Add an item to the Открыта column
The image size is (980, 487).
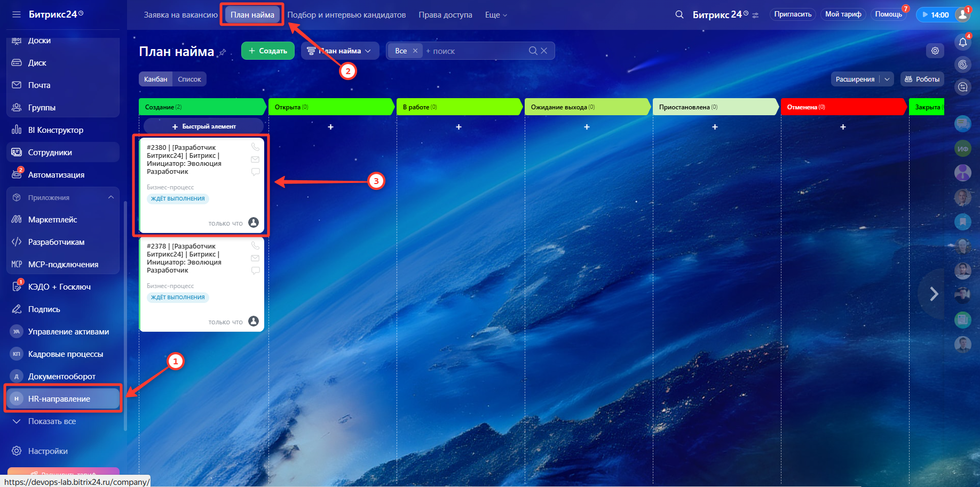[x=331, y=127]
